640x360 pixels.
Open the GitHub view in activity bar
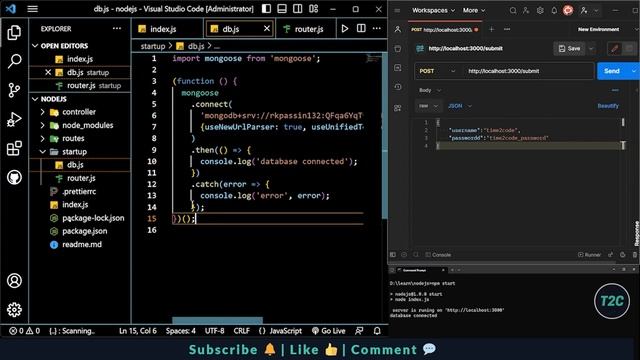(x=14, y=178)
